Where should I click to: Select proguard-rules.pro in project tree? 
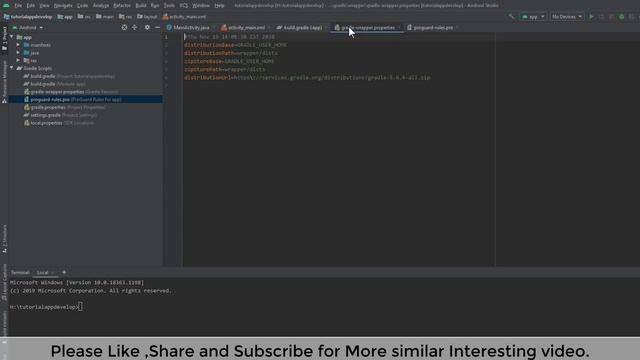coord(73,100)
